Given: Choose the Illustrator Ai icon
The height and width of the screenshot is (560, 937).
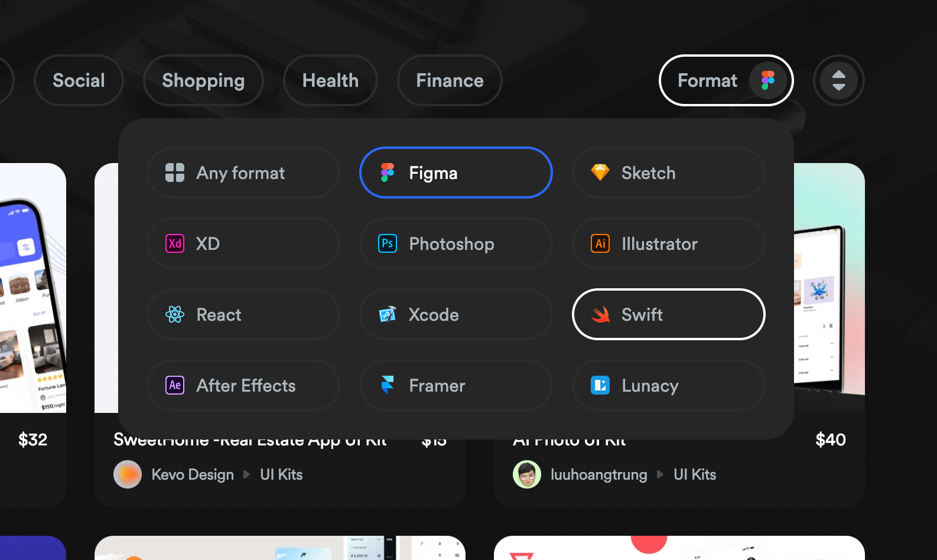Looking at the screenshot, I should pos(600,243).
